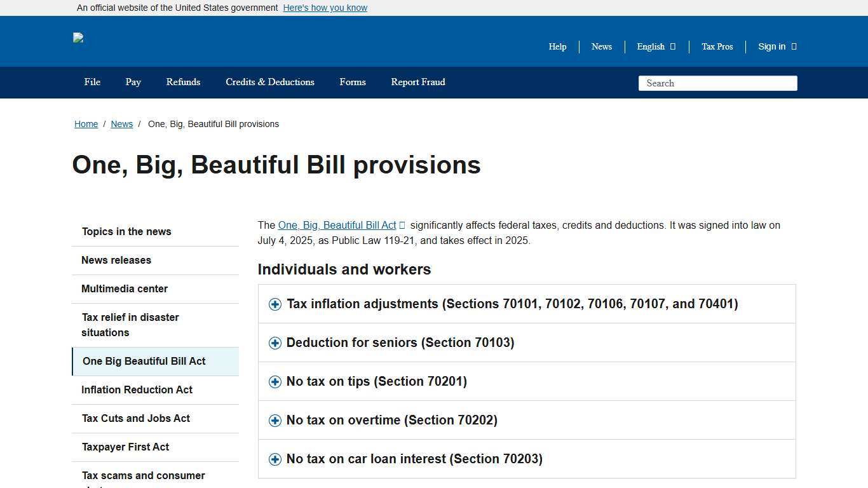Open the Credits & Deductions menu
Viewport: 868px width, 488px height.
click(x=269, y=82)
